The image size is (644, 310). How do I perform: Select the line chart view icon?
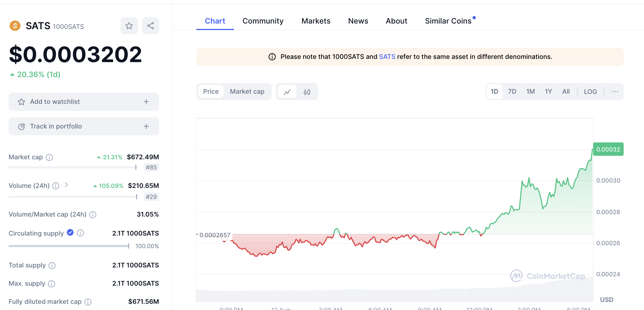pyautogui.click(x=287, y=92)
